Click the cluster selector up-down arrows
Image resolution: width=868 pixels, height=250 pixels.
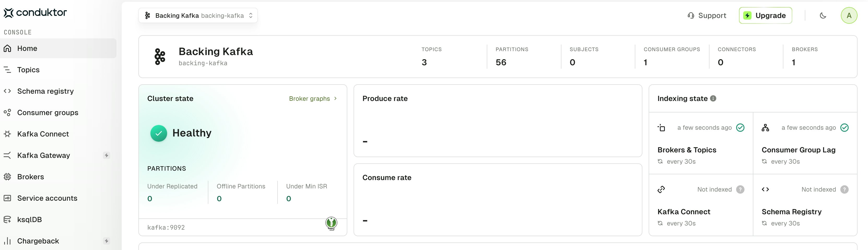tap(251, 15)
